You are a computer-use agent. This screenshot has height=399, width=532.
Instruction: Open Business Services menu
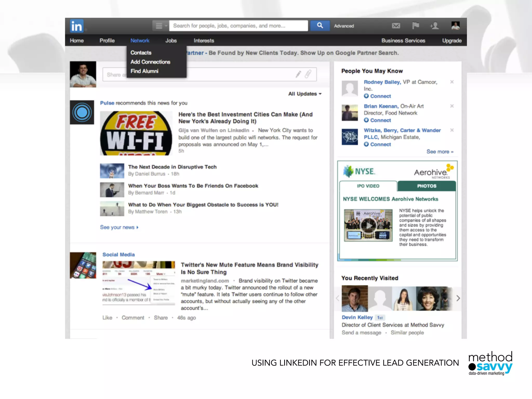[403, 41]
